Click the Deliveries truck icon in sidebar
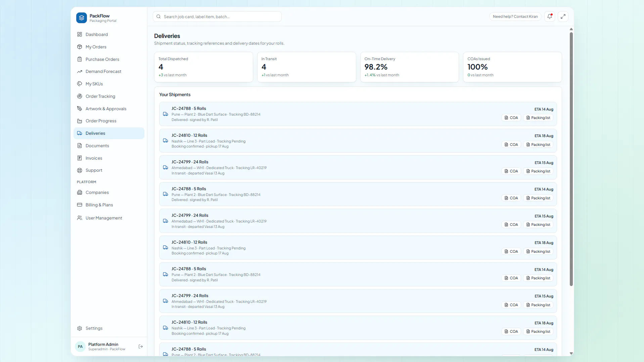The image size is (644, 362). (80, 133)
